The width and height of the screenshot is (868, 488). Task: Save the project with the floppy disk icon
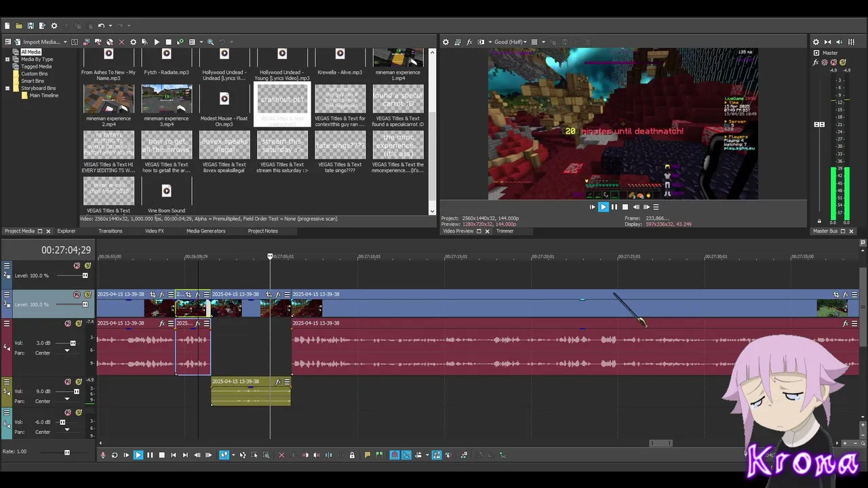pyautogui.click(x=31, y=26)
